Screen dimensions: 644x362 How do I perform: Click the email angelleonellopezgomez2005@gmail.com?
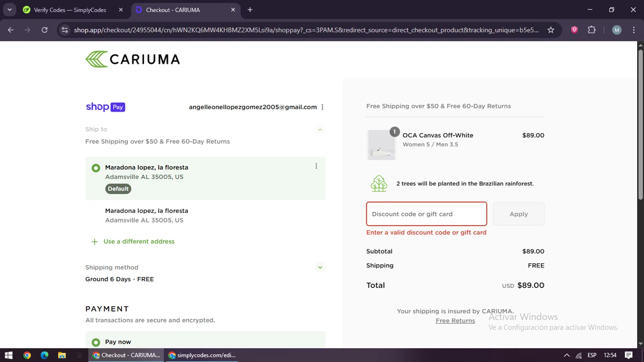point(253,107)
